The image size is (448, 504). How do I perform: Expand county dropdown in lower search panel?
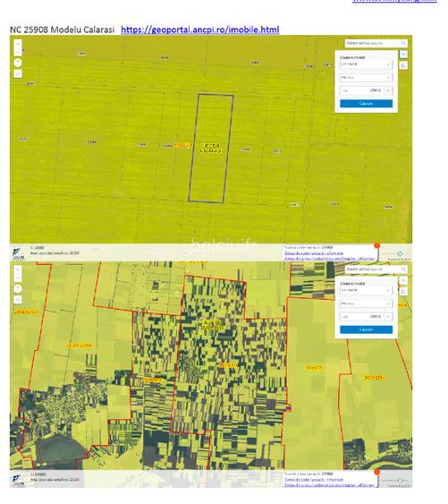coord(366,290)
